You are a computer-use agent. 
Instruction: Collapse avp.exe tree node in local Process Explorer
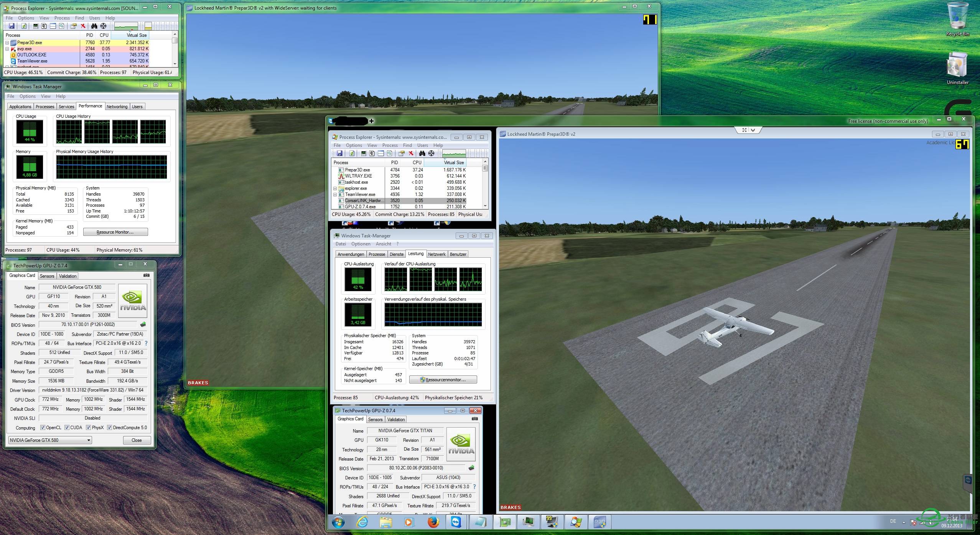click(7, 49)
